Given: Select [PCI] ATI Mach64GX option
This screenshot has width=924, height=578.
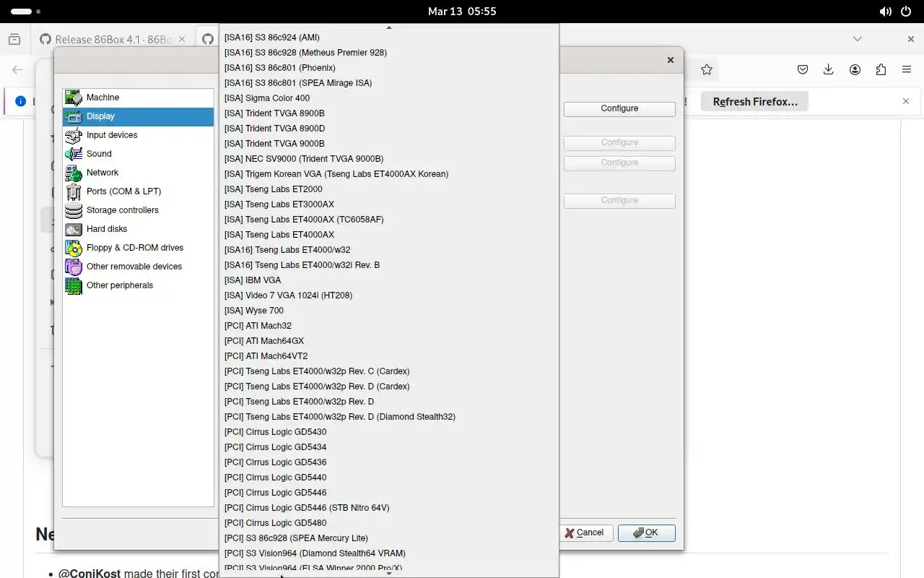Looking at the screenshot, I should (389, 341).
